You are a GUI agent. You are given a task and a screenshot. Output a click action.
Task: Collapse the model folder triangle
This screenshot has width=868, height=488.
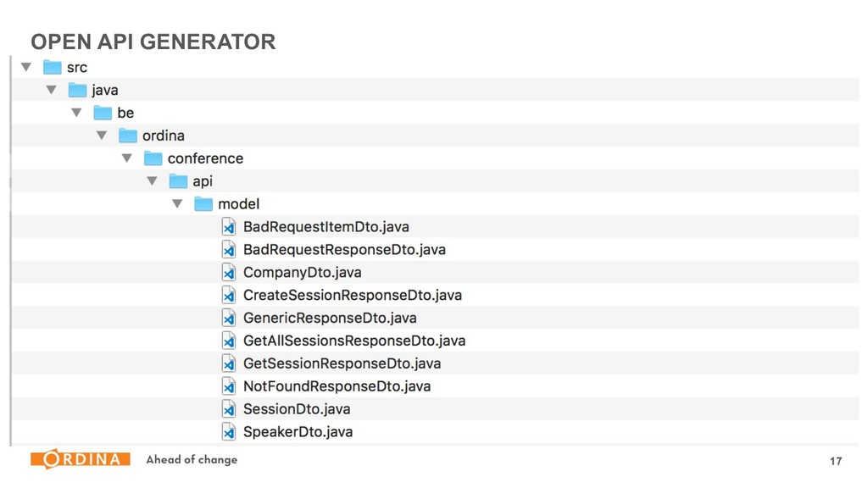(x=177, y=203)
